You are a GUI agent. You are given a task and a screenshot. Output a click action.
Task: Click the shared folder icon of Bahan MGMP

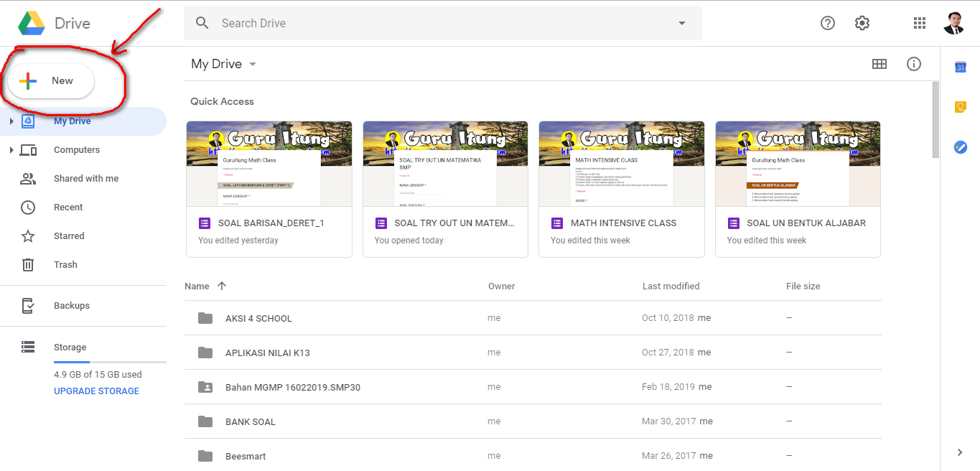tap(205, 387)
